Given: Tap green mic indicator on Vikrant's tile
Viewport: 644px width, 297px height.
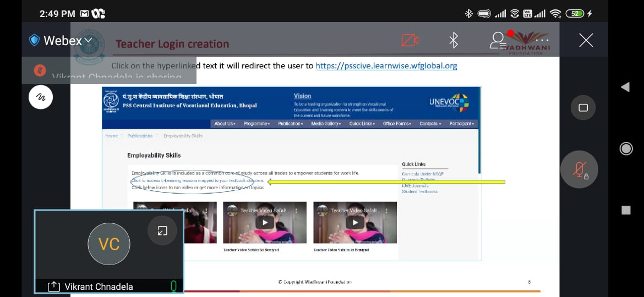Looking at the screenshot, I should click(174, 286).
